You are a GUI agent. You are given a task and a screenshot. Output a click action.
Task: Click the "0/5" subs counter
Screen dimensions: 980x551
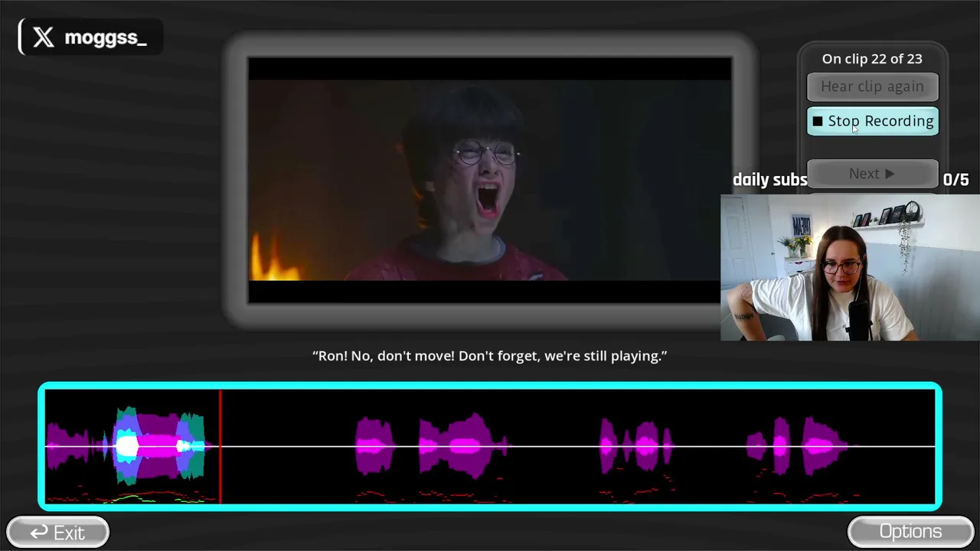click(955, 180)
